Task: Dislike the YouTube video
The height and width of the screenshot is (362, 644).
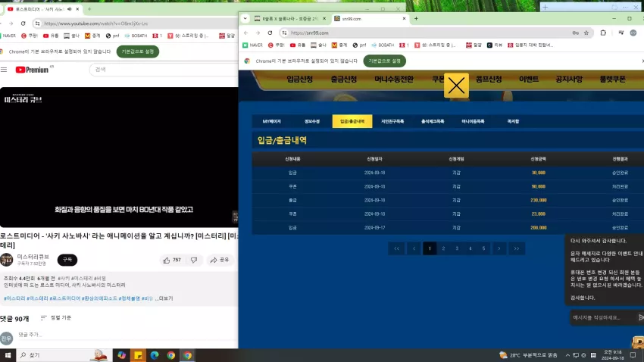Action: [x=194, y=260]
